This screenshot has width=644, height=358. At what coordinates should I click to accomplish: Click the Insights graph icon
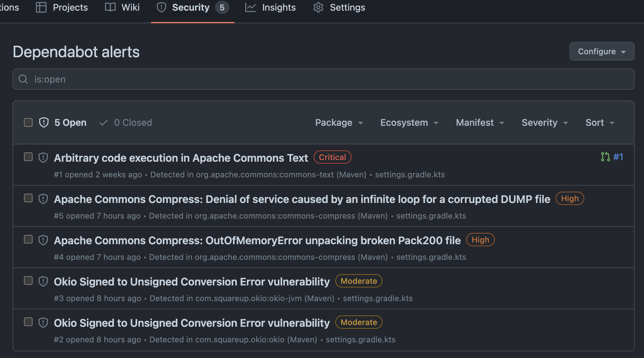tap(251, 7)
